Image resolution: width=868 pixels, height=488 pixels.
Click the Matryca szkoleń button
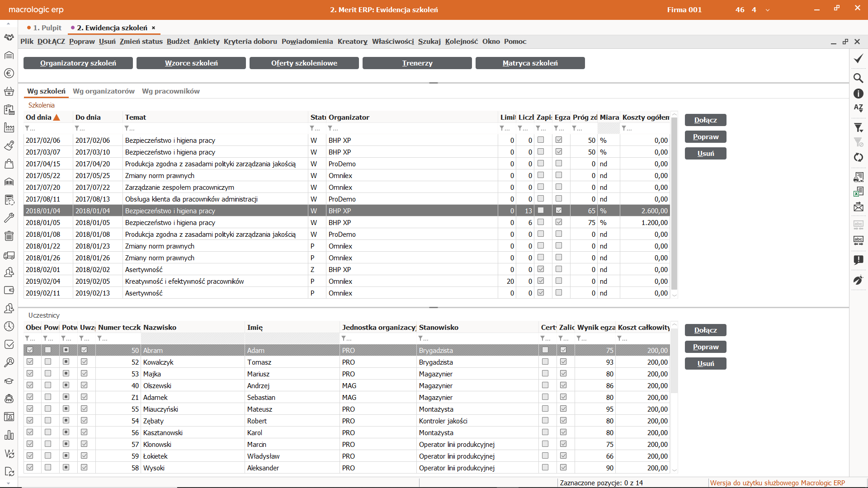click(530, 63)
